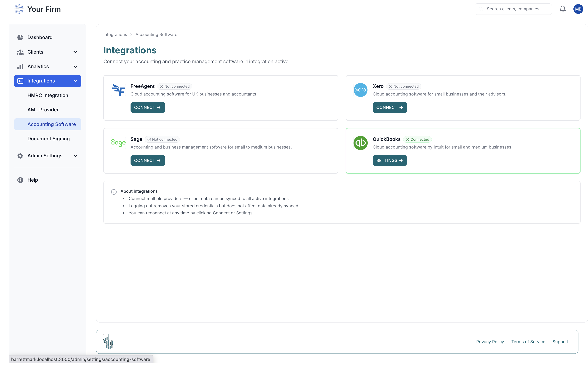
Task: Click the FreeAgent logo icon
Action: point(118,90)
